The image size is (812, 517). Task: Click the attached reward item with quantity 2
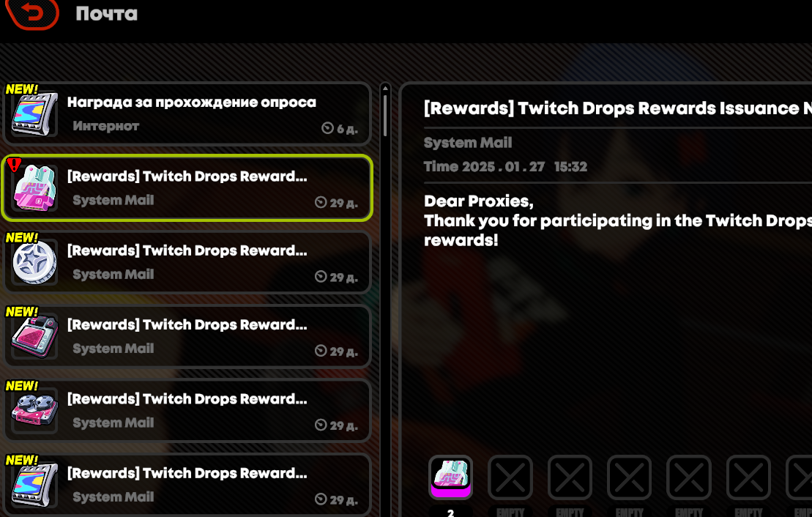[x=450, y=477]
